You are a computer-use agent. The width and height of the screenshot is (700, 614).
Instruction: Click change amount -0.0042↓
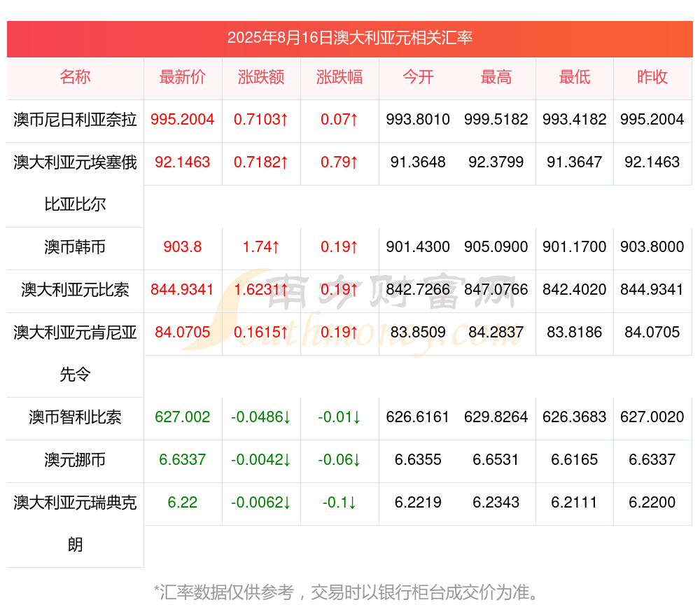pos(261,459)
